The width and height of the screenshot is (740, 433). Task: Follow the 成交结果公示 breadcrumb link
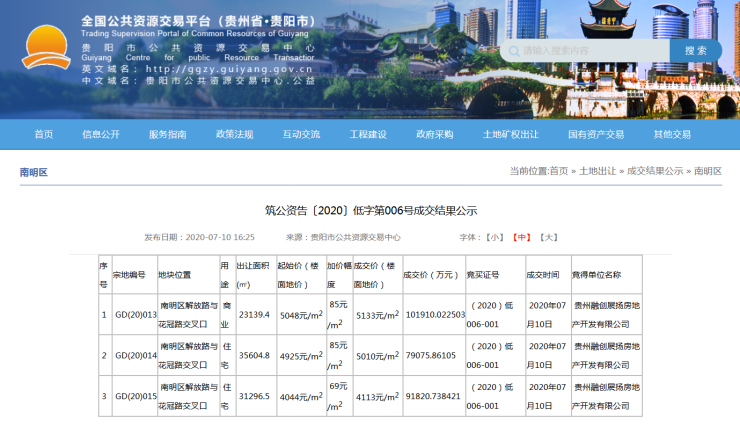(655, 172)
